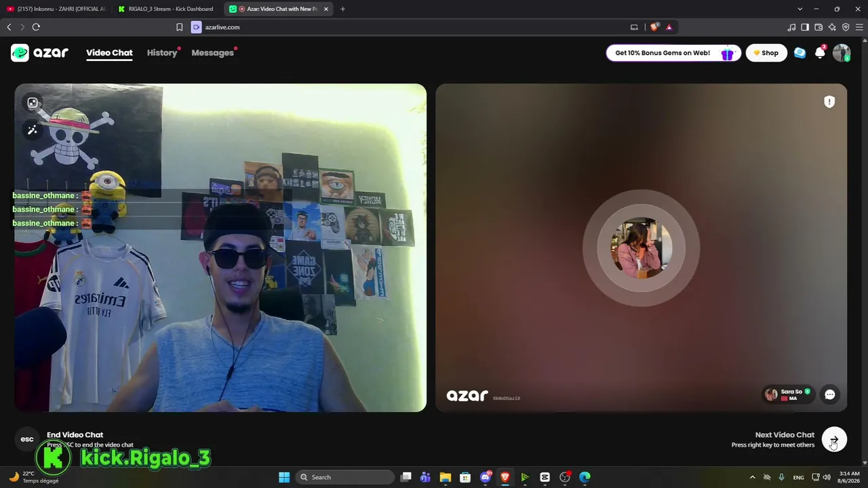Click the Next Video Chat arrow button
The height and width of the screenshot is (488, 868).
834,440
